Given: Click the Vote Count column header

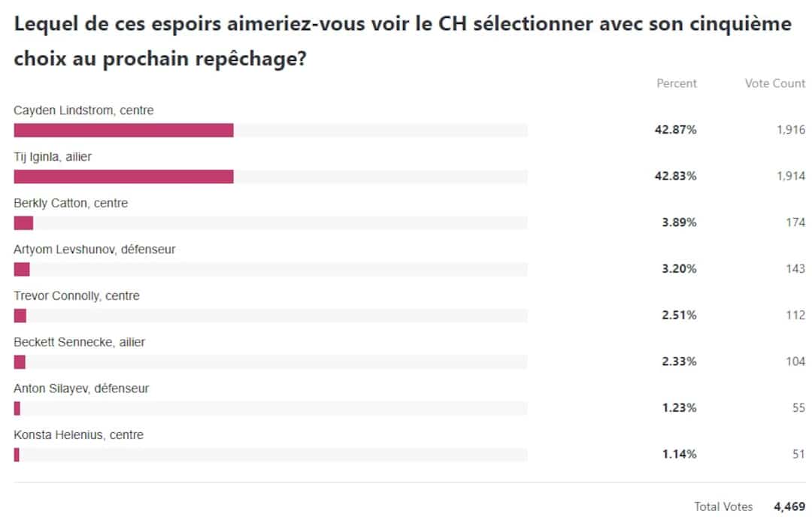Looking at the screenshot, I should click(774, 83).
